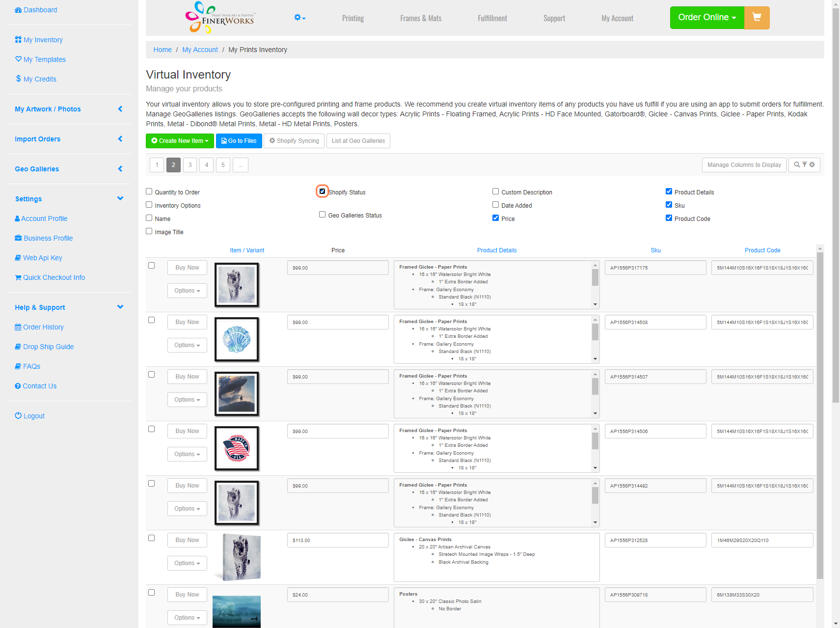Enable the Date Added column checkbox
Image resolution: width=840 pixels, height=628 pixels.
[x=495, y=205]
